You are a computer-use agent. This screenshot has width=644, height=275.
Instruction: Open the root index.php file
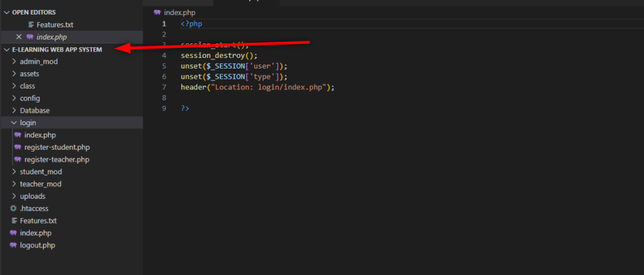[36, 233]
